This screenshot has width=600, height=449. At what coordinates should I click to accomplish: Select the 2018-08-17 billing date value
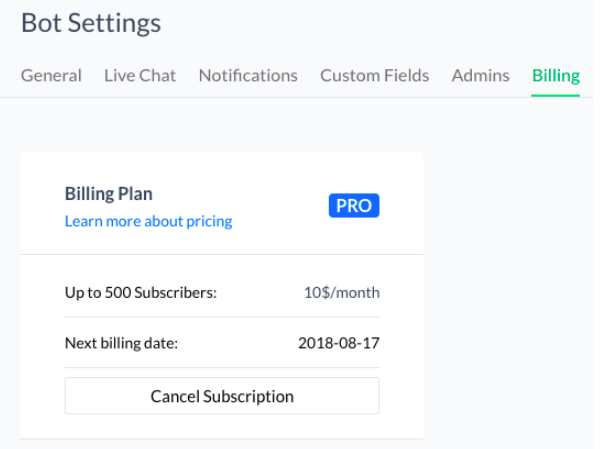(338, 343)
